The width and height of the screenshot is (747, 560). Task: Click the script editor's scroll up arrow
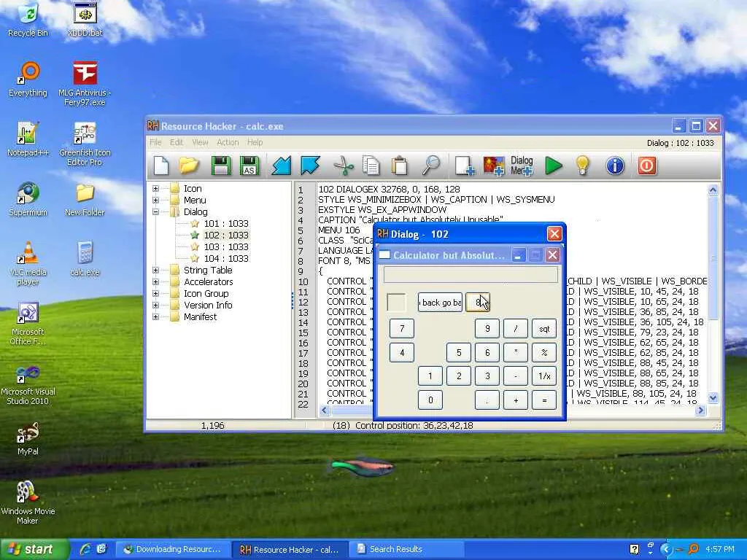coord(713,190)
